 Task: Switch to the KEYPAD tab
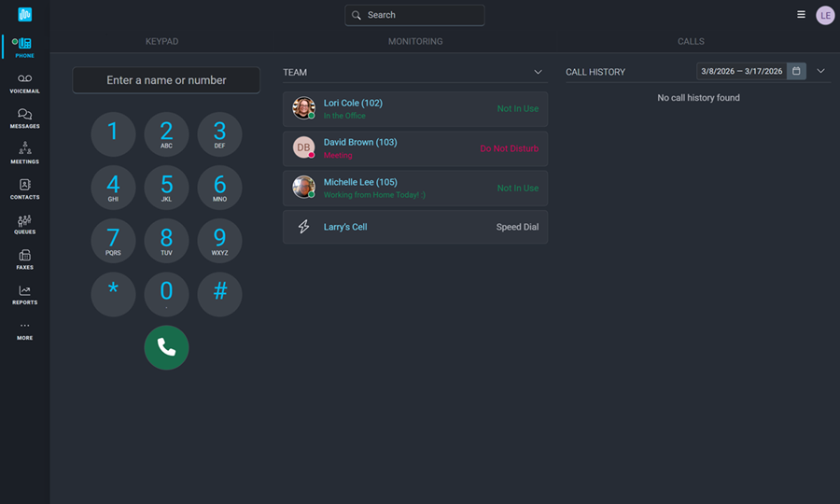(x=161, y=41)
